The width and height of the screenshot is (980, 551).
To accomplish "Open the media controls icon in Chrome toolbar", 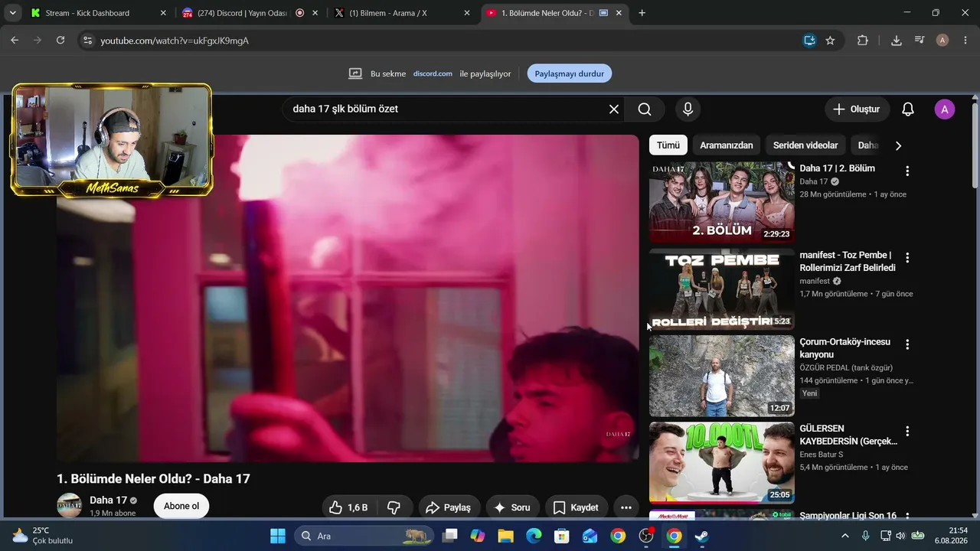I will pyautogui.click(x=920, y=41).
